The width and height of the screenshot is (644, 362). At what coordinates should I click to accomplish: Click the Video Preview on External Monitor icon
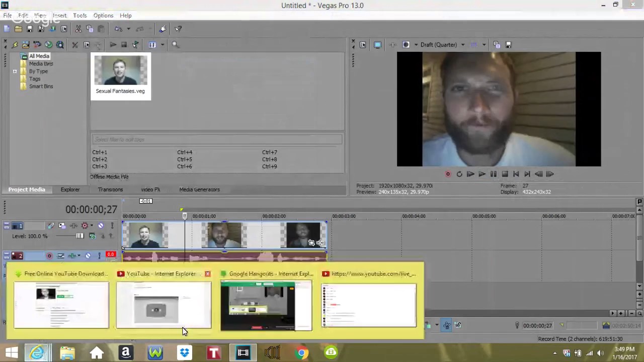tap(377, 45)
